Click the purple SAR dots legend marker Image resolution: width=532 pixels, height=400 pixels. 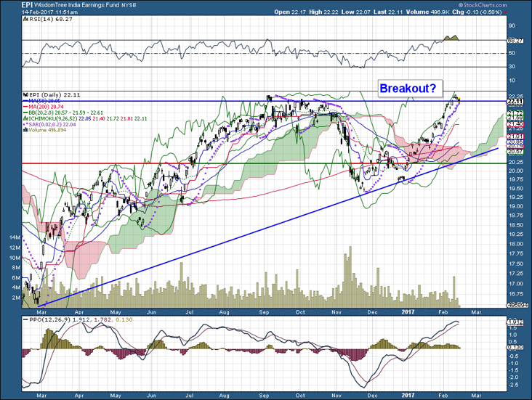25,124
